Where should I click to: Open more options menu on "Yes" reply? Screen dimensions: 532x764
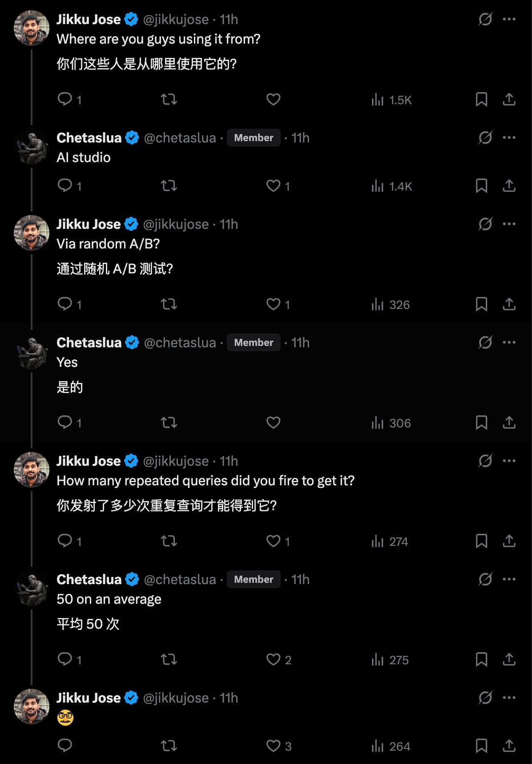(x=509, y=342)
